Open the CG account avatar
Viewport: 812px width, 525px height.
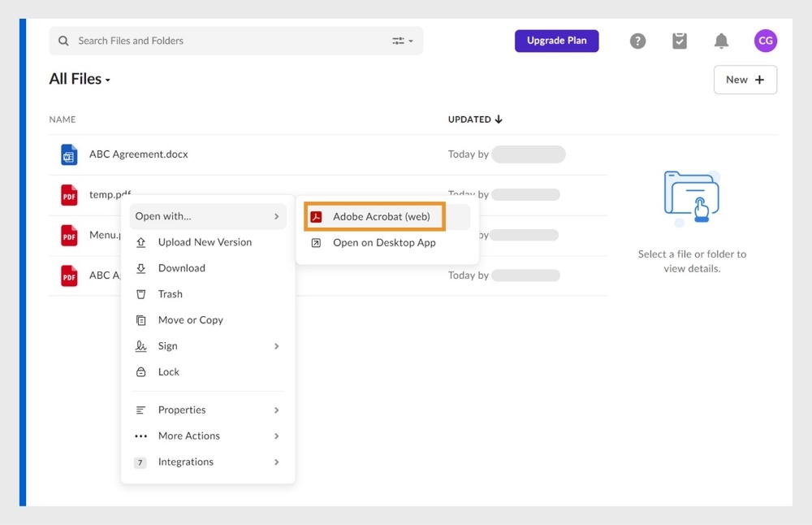pyautogui.click(x=764, y=41)
